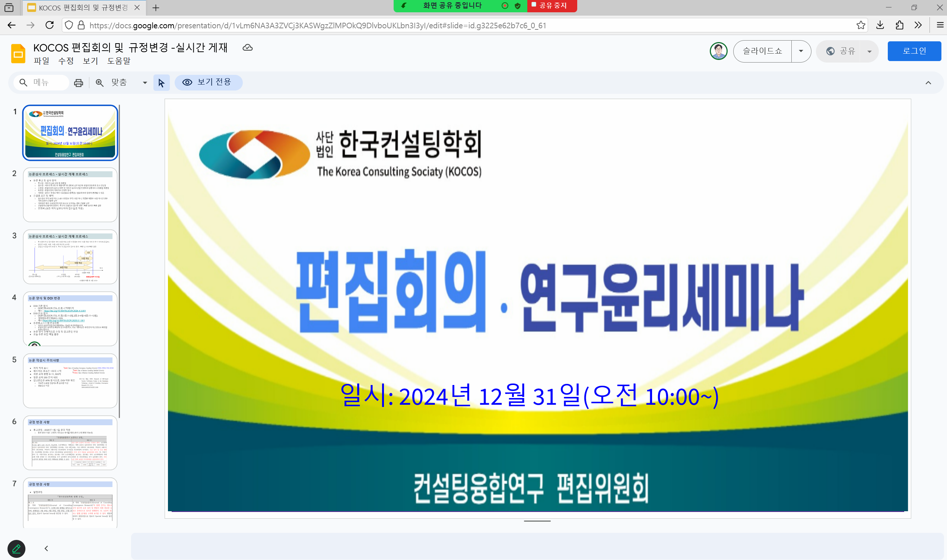Click the 메뉴 search field

[x=41, y=83]
